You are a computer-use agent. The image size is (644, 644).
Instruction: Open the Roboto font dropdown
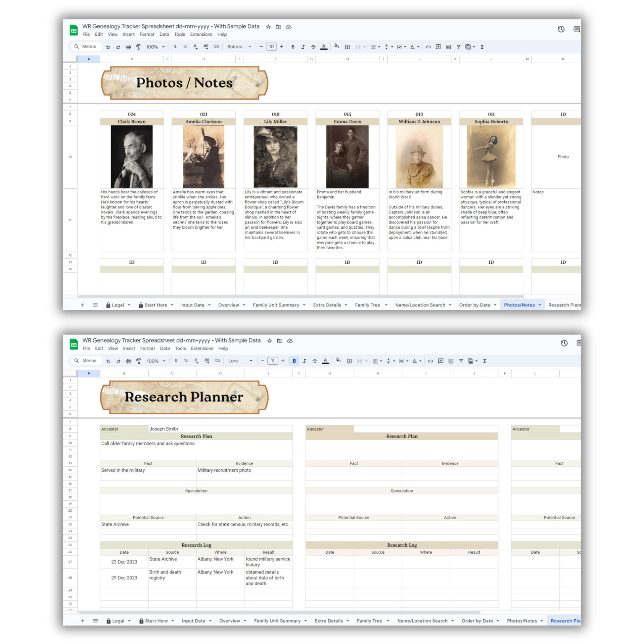(x=239, y=47)
